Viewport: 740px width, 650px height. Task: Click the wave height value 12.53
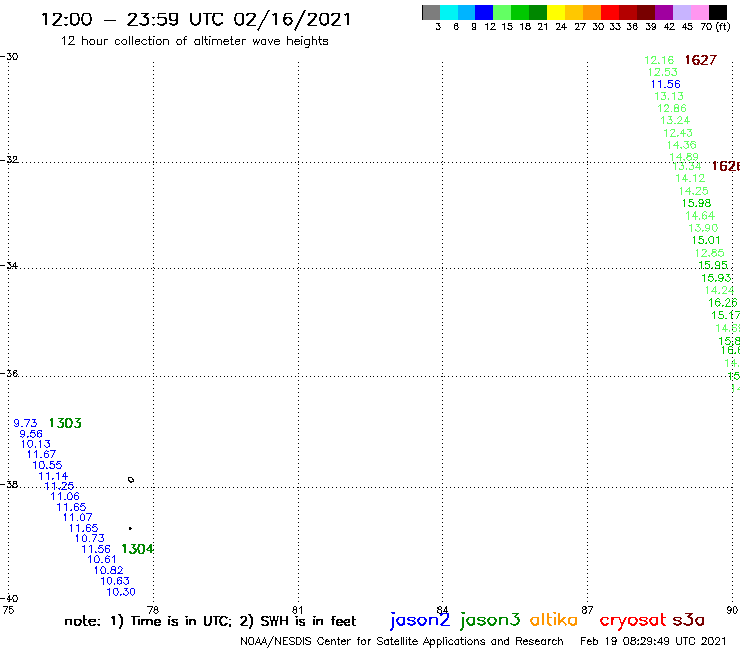[x=663, y=72]
